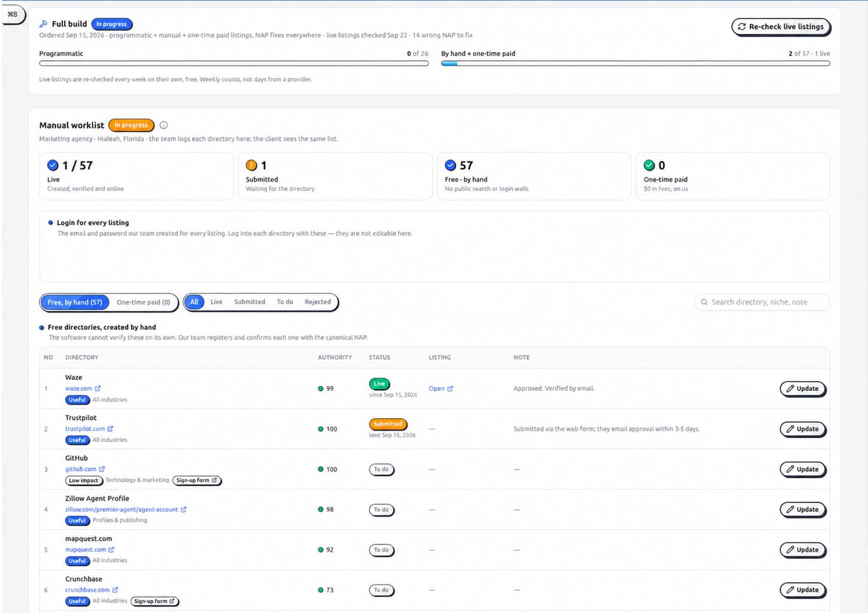Click the ⌘B sidebar toggle badge
This screenshot has width=868, height=613.
(13, 15)
